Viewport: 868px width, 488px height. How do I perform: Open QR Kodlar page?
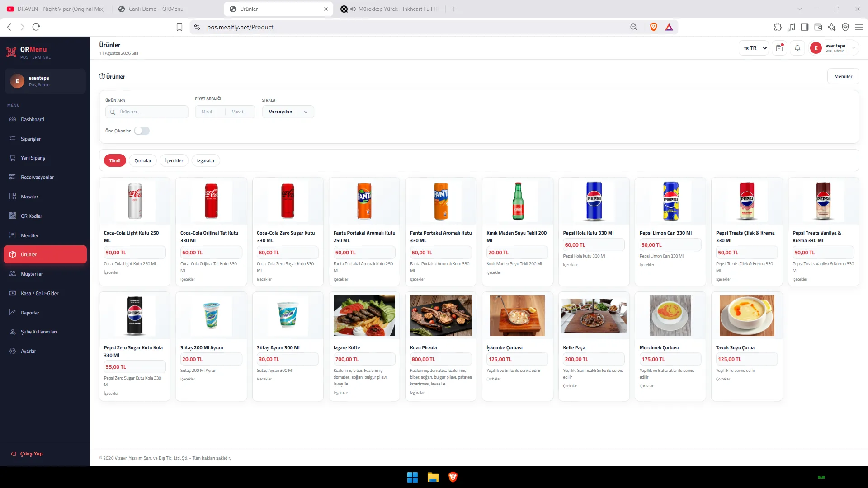click(45, 216)
